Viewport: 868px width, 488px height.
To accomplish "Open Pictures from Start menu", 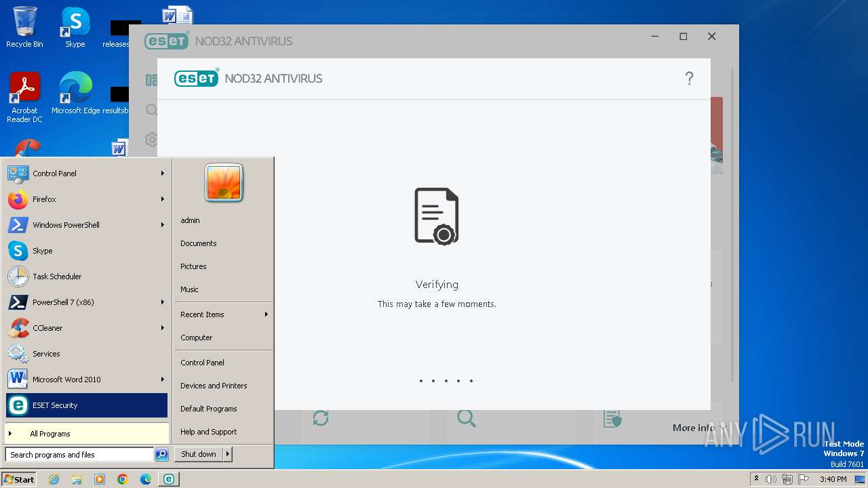I will 224,266.
